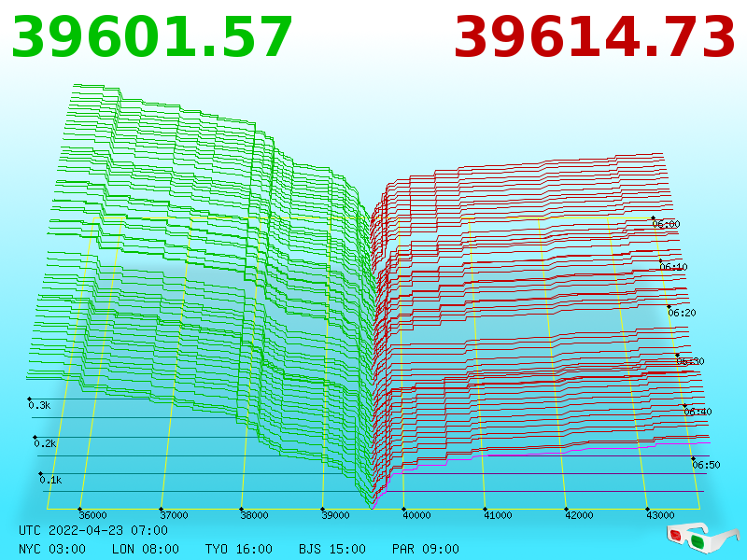This screenshot has height=560, width=747.
Task: Click the UTC 2022-04-23 07:00 timestamp
Action: pyautogui.click(x=93, y=530)
